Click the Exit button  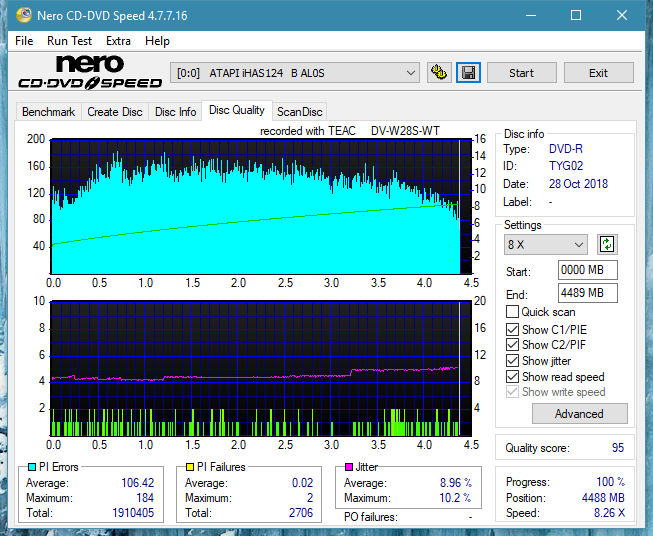tap(598, 73)
